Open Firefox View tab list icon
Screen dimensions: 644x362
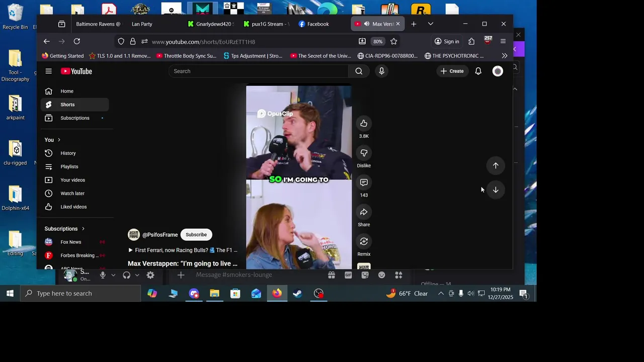point(61,24)
